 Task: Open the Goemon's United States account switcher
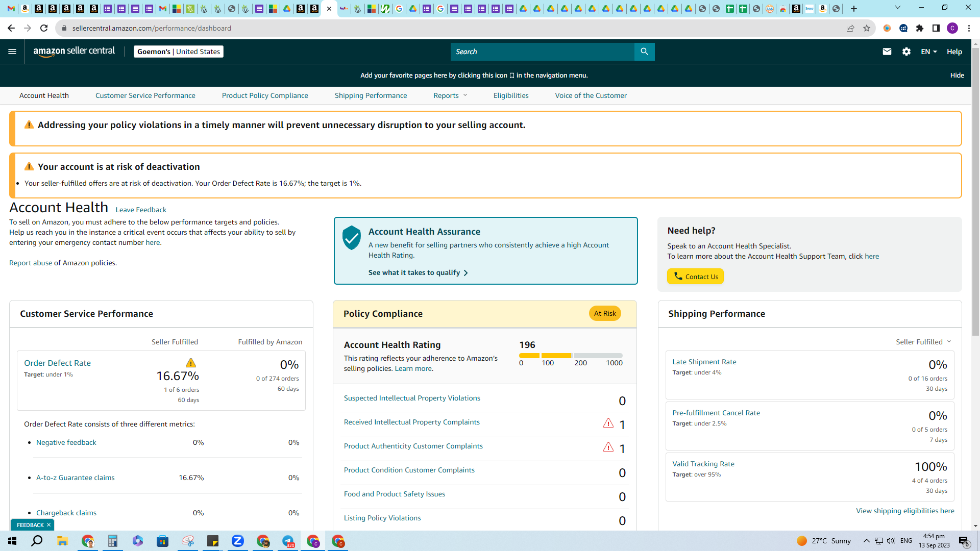[179, 52]
